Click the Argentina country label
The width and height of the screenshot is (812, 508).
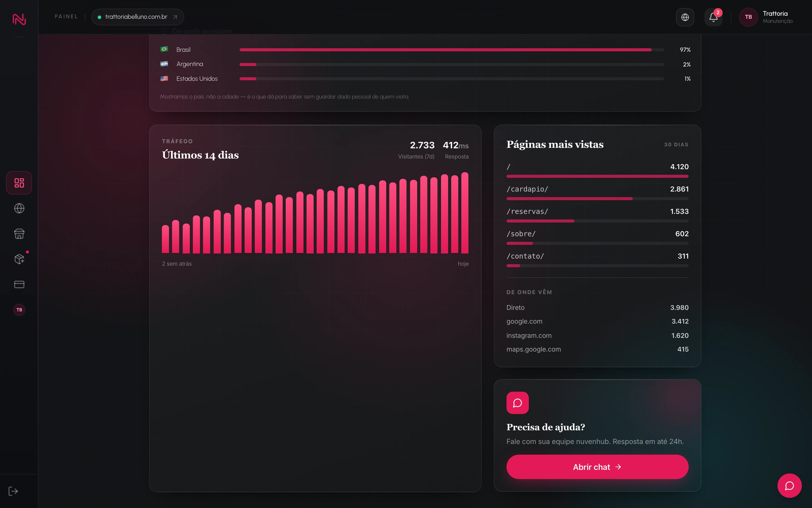(x=190, y=64)
